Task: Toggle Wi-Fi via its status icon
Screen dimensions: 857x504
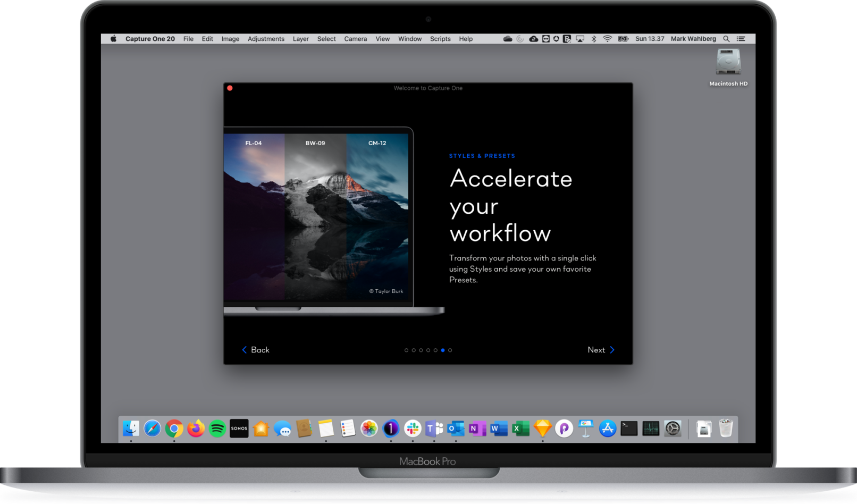Action: coord(607,38)
